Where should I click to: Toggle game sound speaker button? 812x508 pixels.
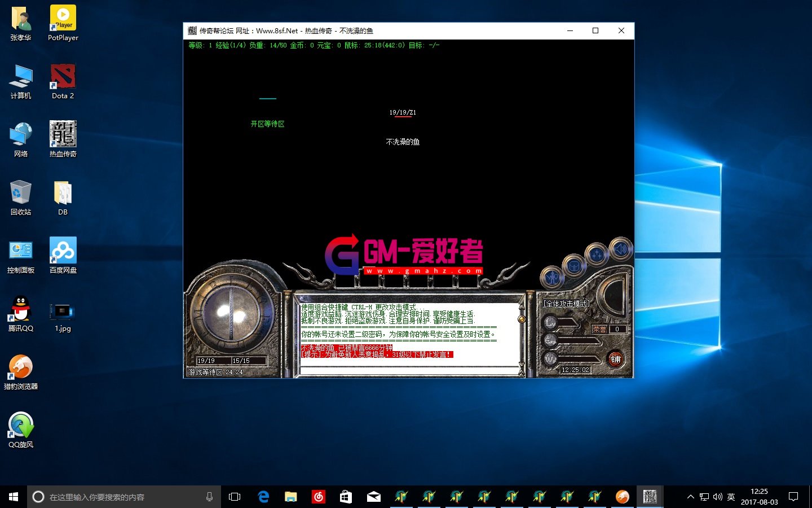[x=620, y=248]
